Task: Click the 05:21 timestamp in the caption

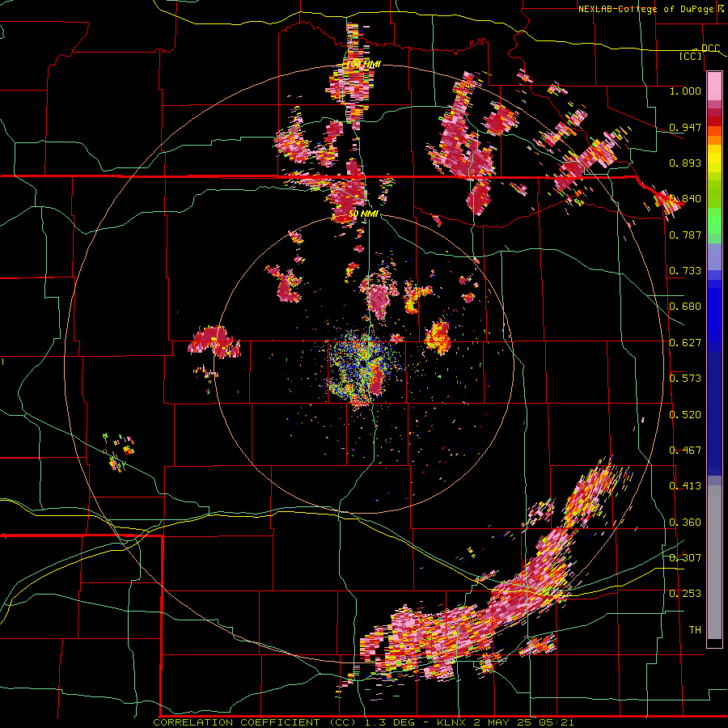Action: click(557, 722)
